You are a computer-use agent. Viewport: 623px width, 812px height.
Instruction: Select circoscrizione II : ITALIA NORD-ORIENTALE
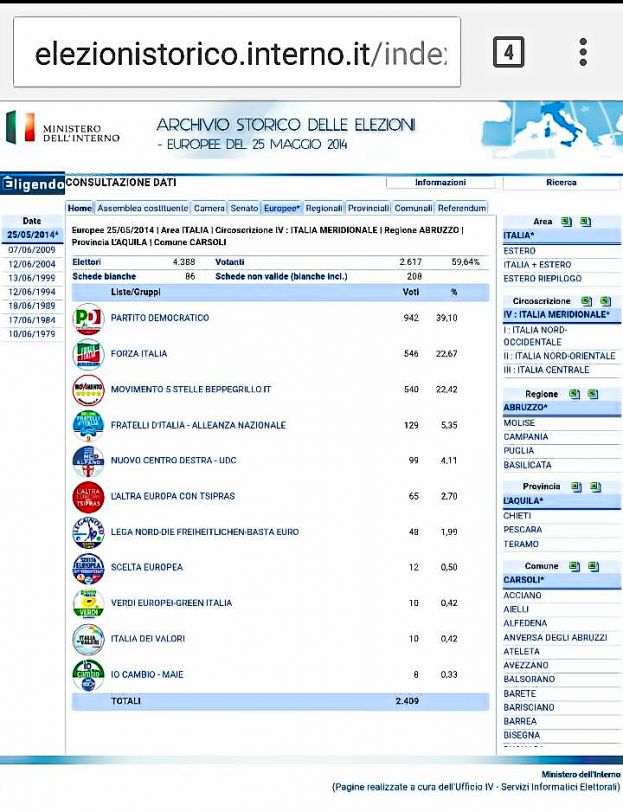click(559, 356)
